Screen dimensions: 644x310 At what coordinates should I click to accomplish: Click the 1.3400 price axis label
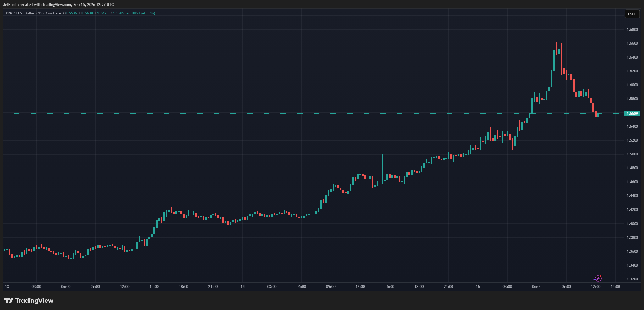pyautogui.click(x=632, y=265)
